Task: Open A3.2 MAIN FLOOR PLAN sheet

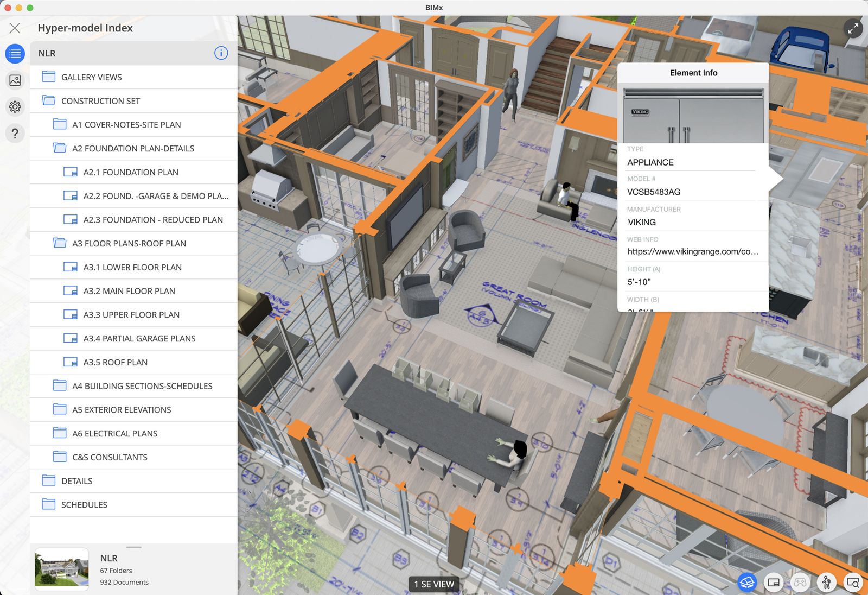Action: (x=129, y=291)
